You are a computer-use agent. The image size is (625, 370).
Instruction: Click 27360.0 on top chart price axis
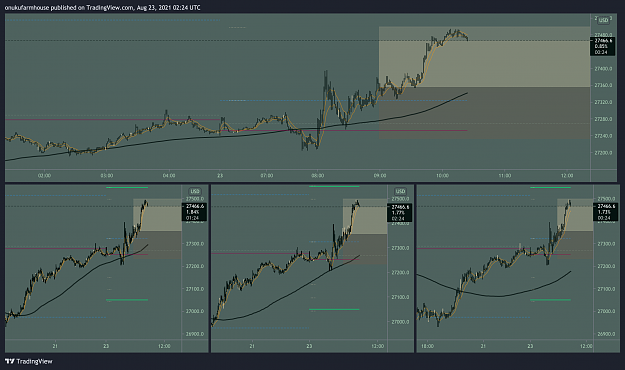pyautogui.click(x=603, y=85)
